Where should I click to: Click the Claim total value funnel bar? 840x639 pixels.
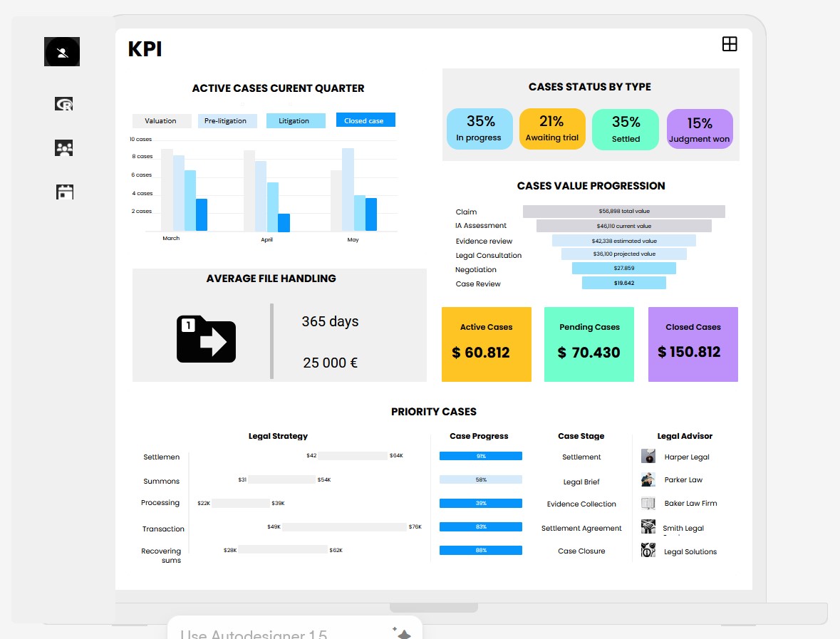[x=623, y=212]
